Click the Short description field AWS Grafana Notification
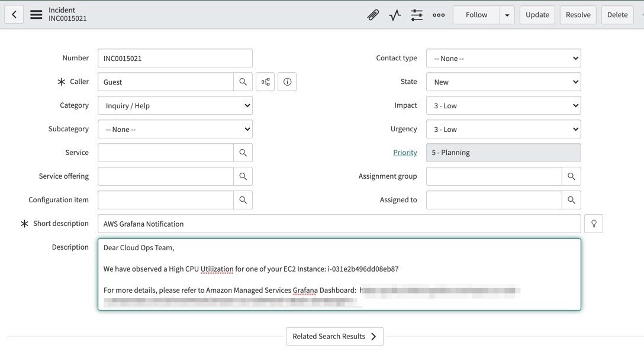This screenshot has width=644, height=352. point(339,224)
